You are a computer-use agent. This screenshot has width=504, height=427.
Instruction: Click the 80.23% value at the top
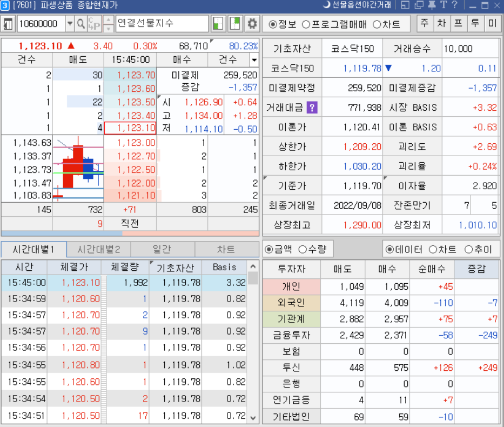click(243, 46)
